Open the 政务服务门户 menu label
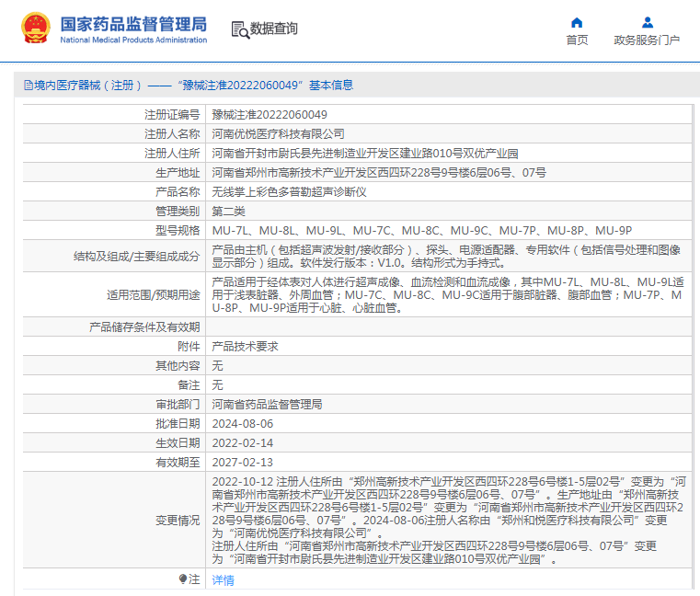This screenshot has height=596, width=700. tap(647, 40)
